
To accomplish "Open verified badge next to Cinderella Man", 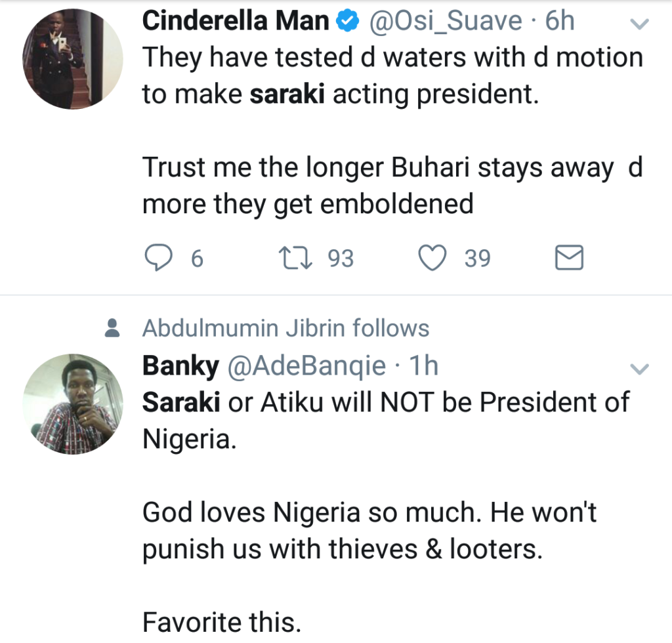I will point(348,22).
